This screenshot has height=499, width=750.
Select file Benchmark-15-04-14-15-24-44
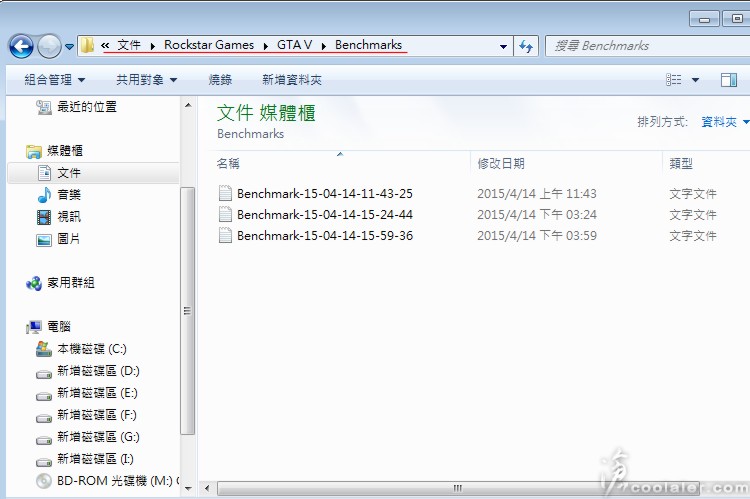click(x=325, y=214)
